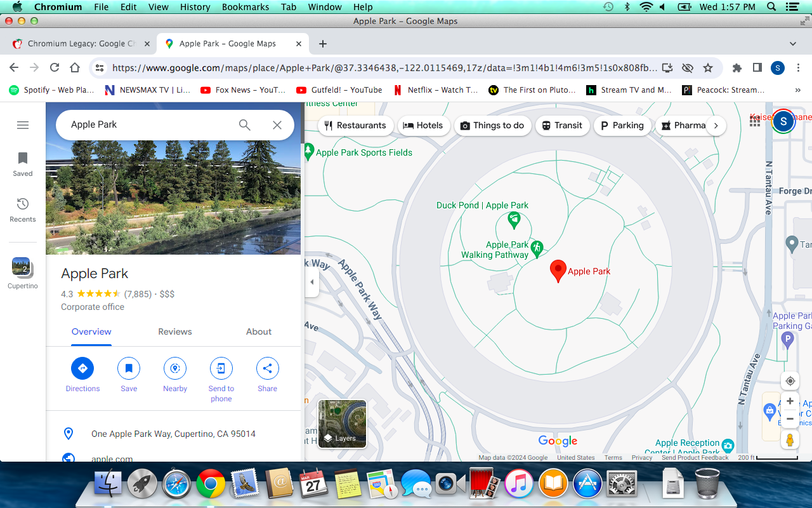Filter map by Restaurants

pyautogui.click(x=355, y=125)
